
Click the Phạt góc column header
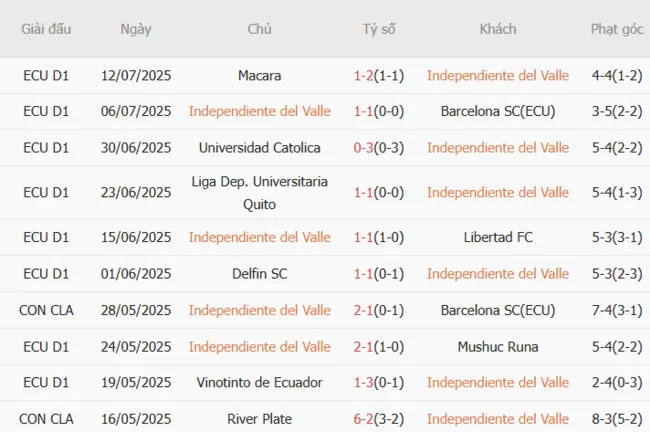click(x=616, y=29)
